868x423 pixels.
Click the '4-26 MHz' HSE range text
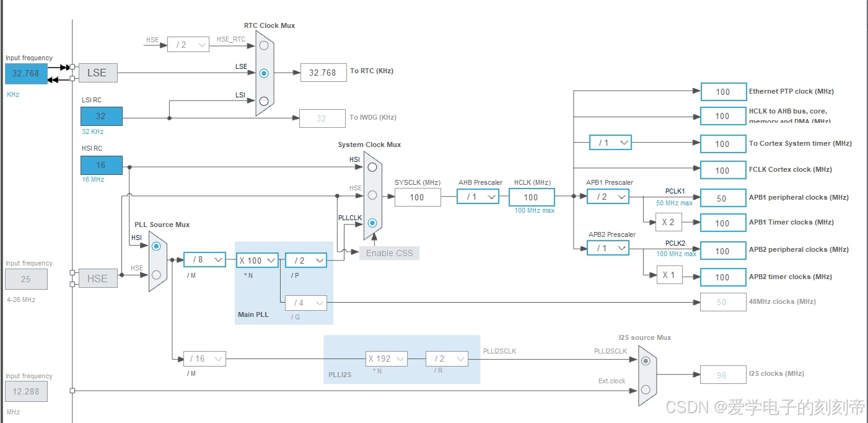(x=21, y=300)
